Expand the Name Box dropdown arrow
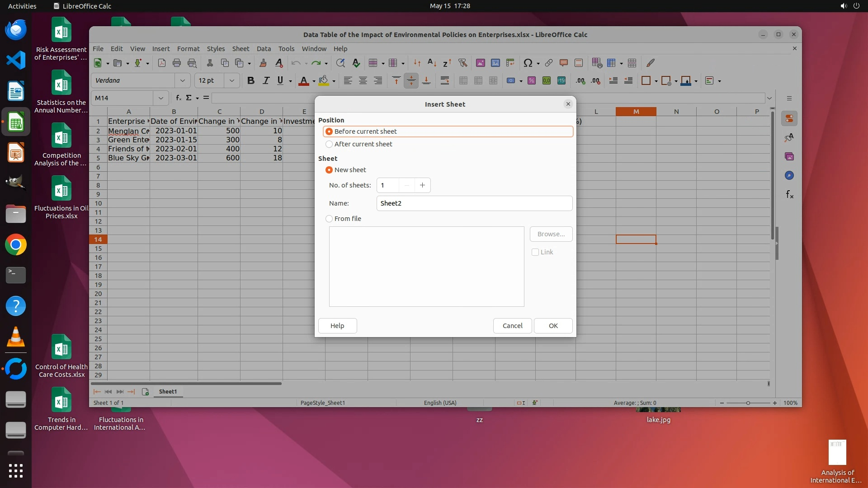Screen dimensions: 868x488 [160, 98]
